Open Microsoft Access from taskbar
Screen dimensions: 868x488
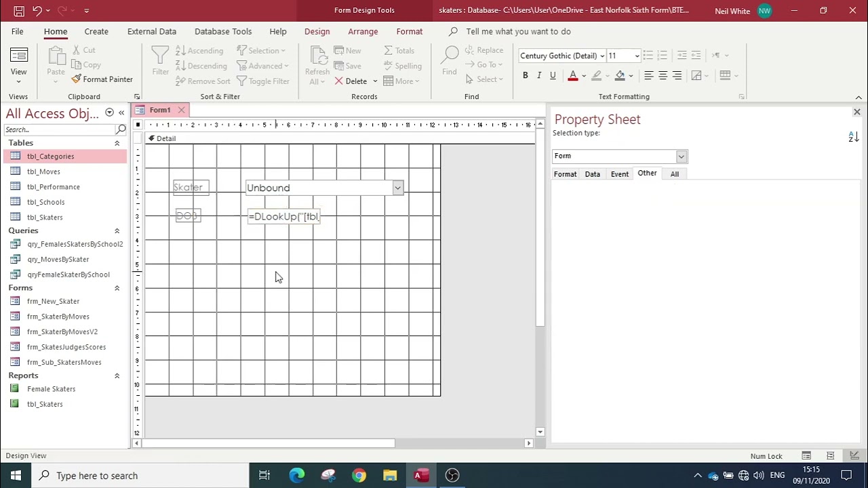[x=421, y=475]
